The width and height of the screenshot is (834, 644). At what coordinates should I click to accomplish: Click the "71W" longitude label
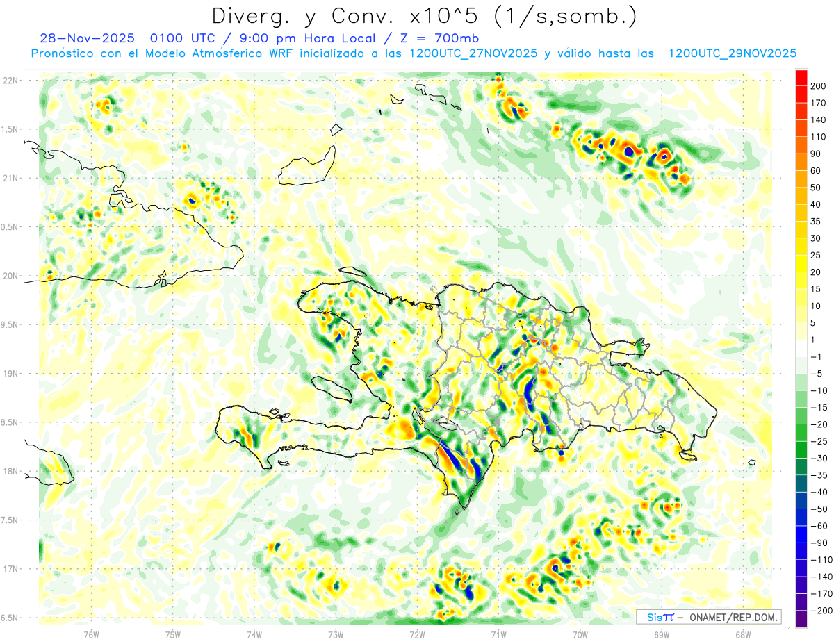(x=498, y=634)
